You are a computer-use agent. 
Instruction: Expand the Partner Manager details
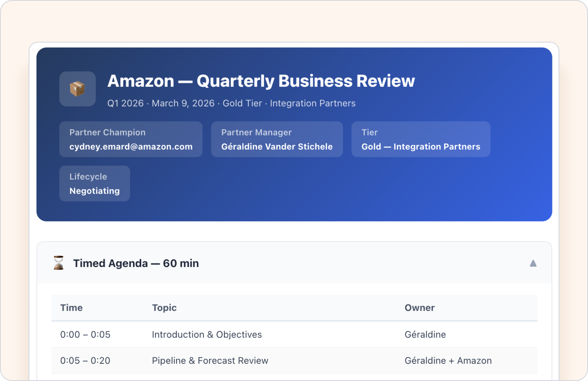[x=277, y=139]
